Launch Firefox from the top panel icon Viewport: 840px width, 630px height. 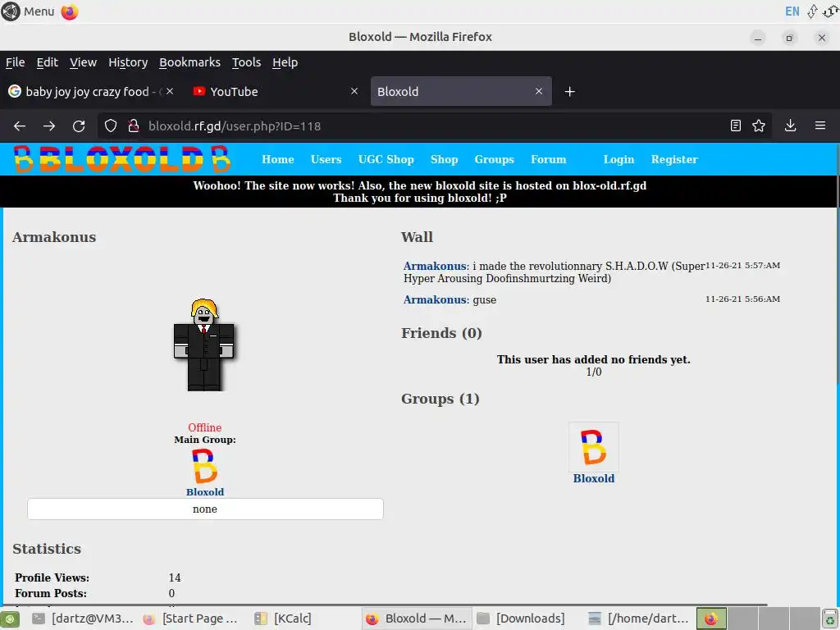70,11
